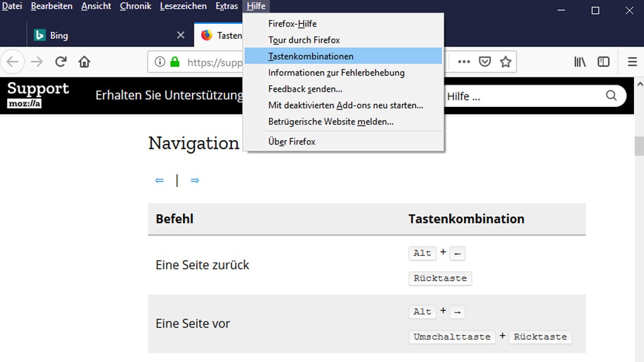The image size is (644, 362).
Task: Click the URL address field
Action: coord(214,62)
